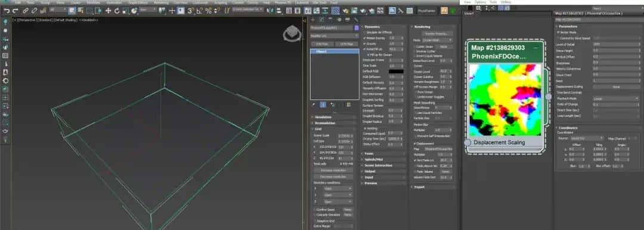This screenshot has height=230, width=644.
Task: Expand the Splash/Mist rollout
Action: pos(383,159)
